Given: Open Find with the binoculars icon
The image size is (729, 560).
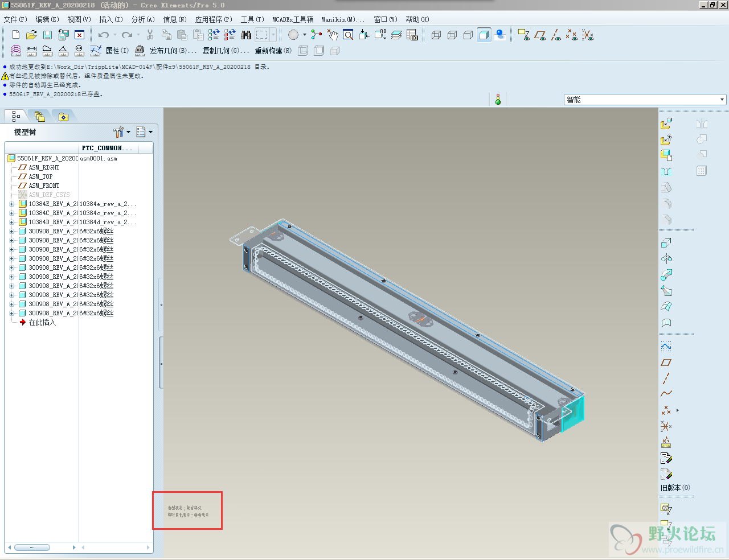Looking at the screenshot, I should coord(246,35).
